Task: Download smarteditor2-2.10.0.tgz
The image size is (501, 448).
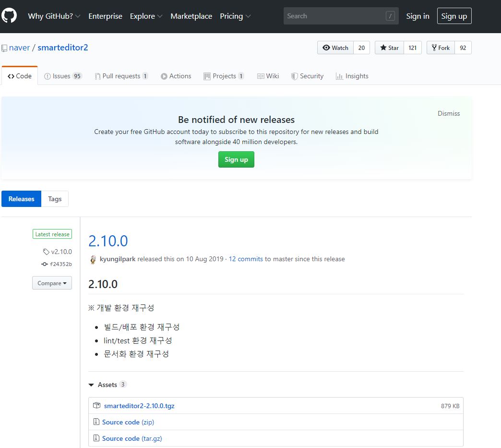Action: pyautogui.click(x=139, y=406)
